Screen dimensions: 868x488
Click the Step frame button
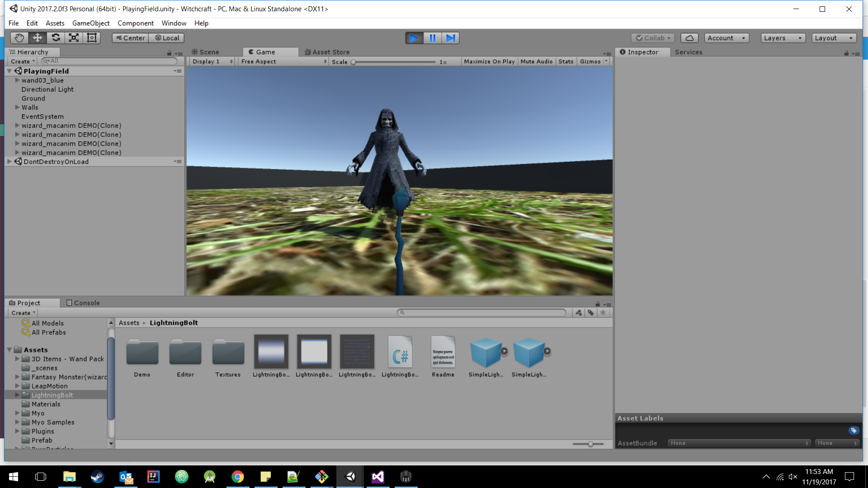(450, 38)
